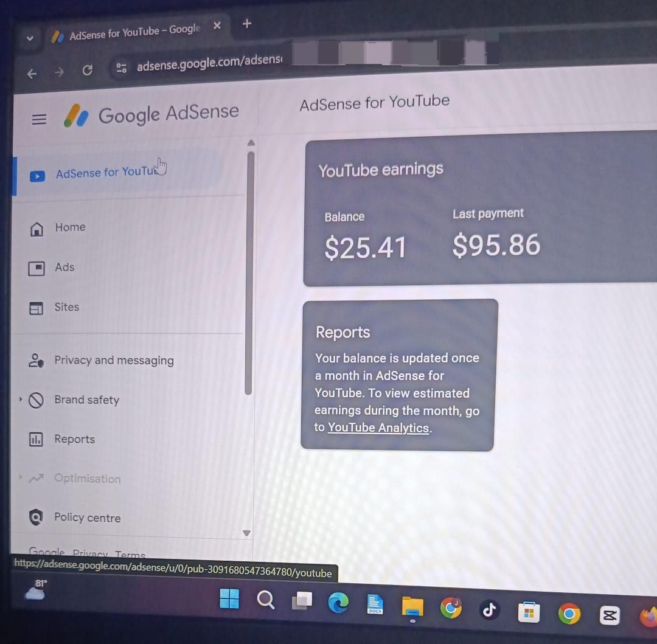Click the Google AdSense logo
Screen dimensions: 657x644
pos(151,114)
